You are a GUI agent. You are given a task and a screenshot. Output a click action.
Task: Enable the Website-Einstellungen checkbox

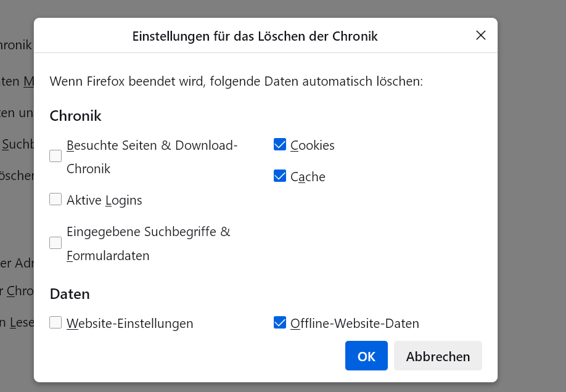55,322
